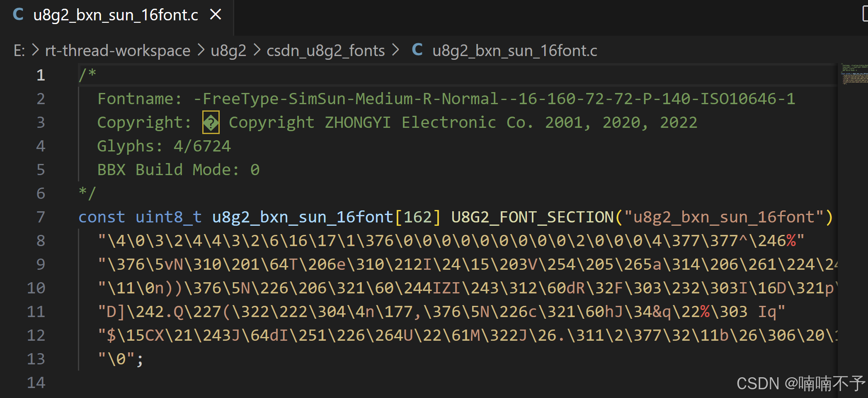Screen dimensions: 868x398
Task: Click the editor split icon at top right
Action: (x=864, y=14)
